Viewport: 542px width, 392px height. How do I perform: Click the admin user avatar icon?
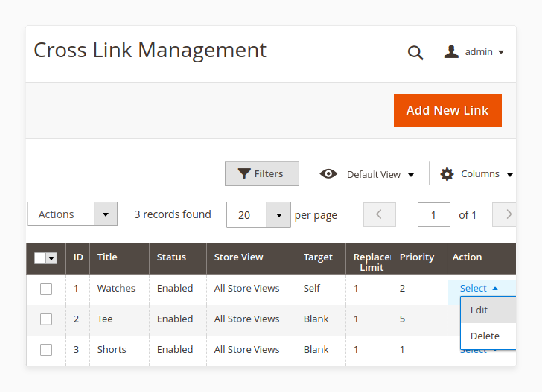[x=451, y=52]
